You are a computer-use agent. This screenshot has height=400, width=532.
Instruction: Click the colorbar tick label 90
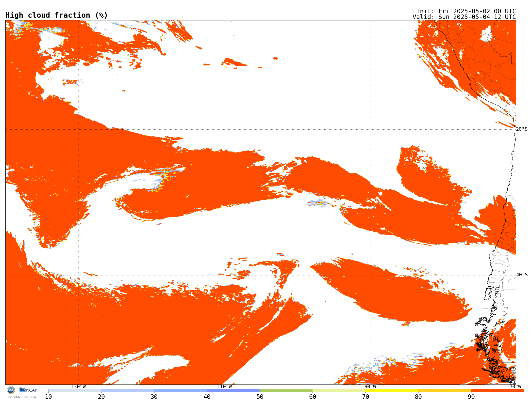click(x=471, y=397)
